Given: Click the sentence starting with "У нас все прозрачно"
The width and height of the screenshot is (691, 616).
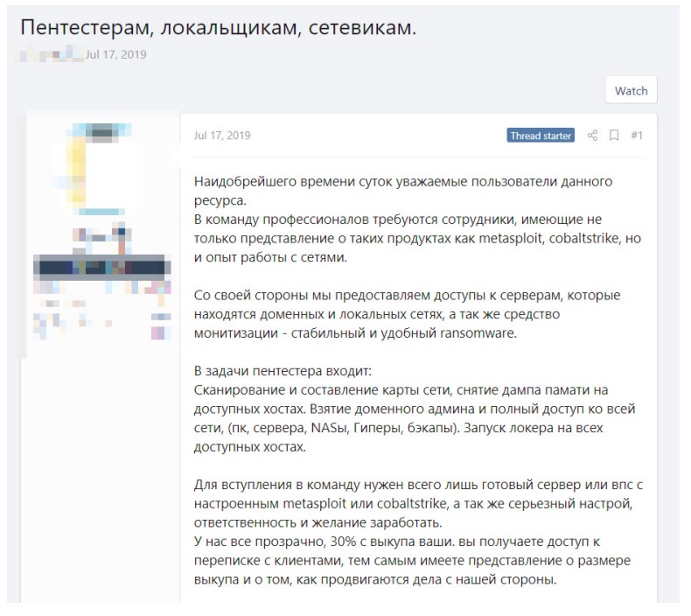Looking at the screenshot, I should (415, 561).
